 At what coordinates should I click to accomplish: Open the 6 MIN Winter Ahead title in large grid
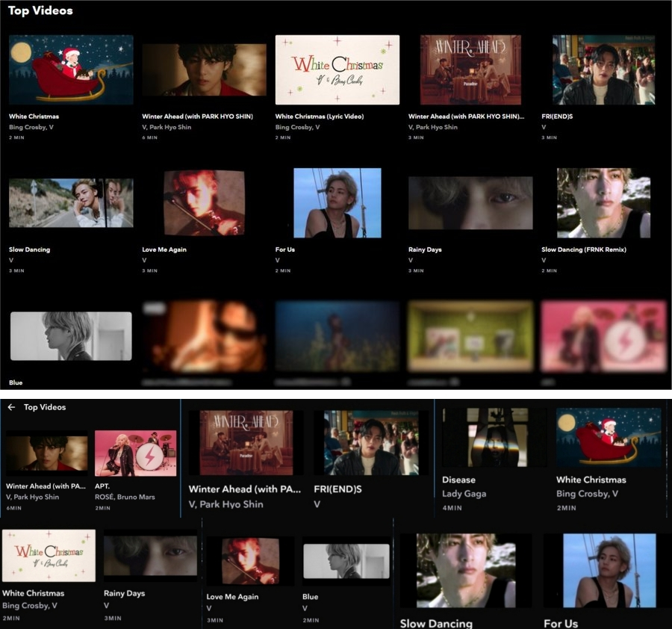(x=197, y=117)
